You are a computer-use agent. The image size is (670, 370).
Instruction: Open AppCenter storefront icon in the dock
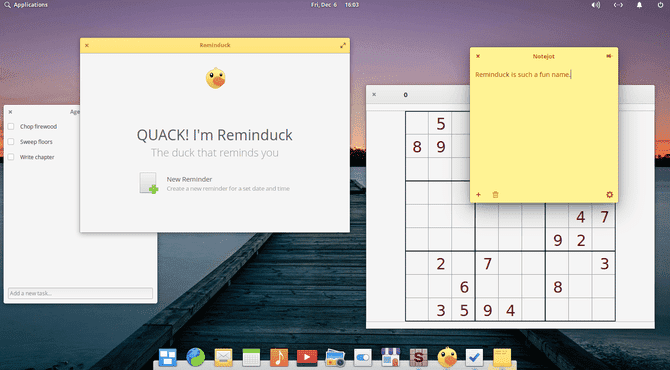tap(391, 357)
